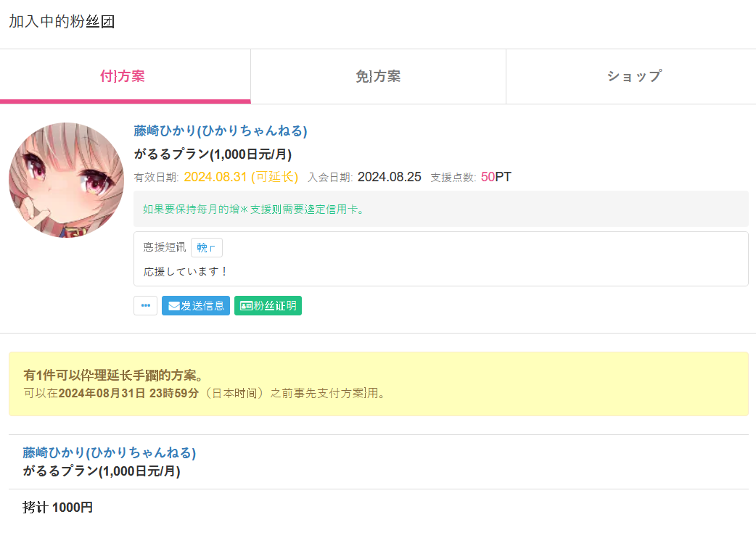The image size is (756, 538).
Task: Click the top がるるプラン(1,000日元/月) plan title
Action: 213,154
